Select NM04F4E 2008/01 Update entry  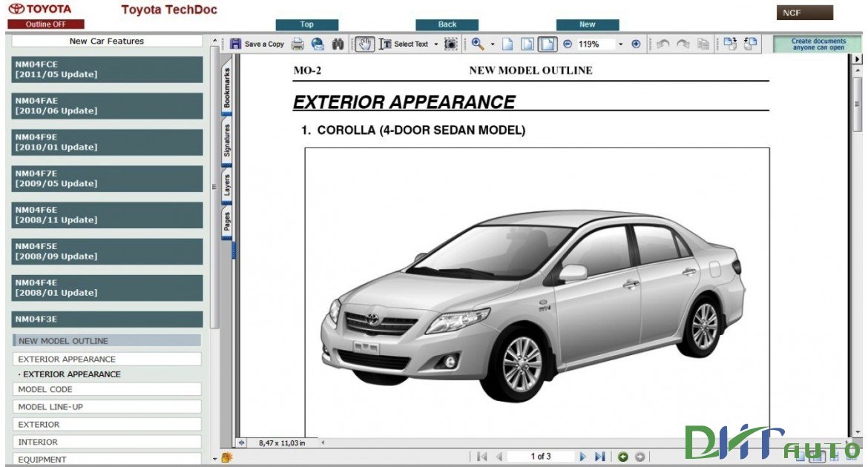107,288
